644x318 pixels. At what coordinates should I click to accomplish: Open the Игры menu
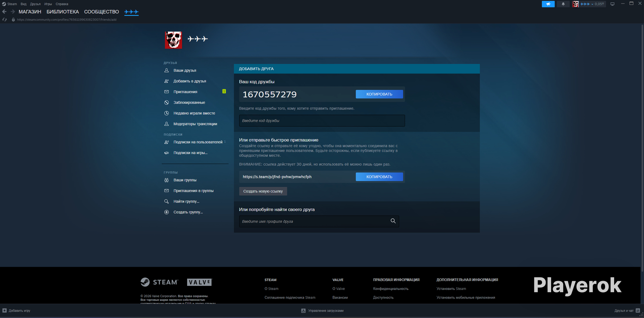click(x=48, y=4)
